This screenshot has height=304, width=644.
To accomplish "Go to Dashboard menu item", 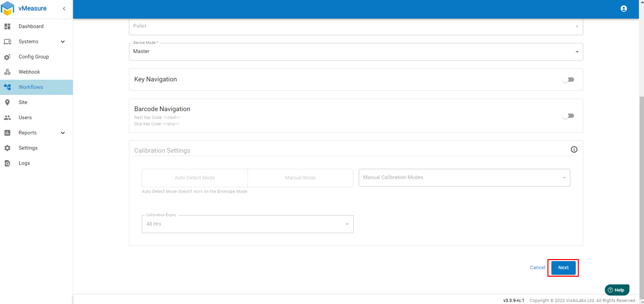I will [x=36, y=26].
